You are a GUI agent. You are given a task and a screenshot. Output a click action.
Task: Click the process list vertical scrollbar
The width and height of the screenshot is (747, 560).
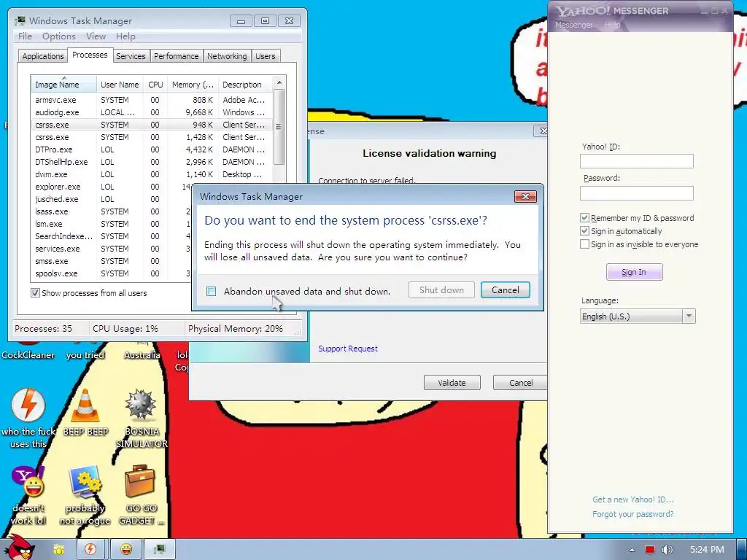pos(279,127)
